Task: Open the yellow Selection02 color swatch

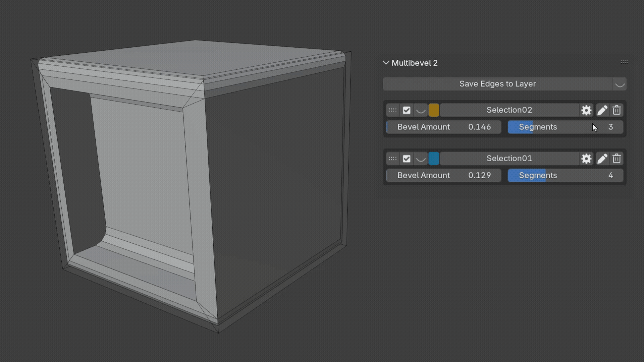Action: (x=434, y=110)
